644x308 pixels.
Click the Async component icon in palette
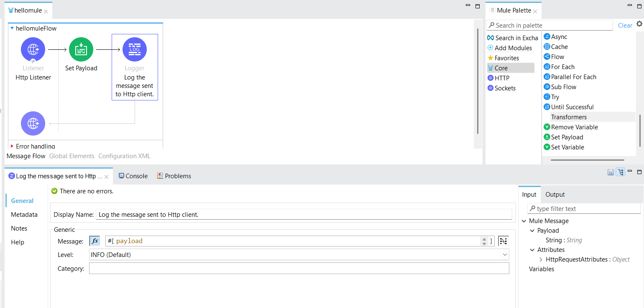coord(547,37)
